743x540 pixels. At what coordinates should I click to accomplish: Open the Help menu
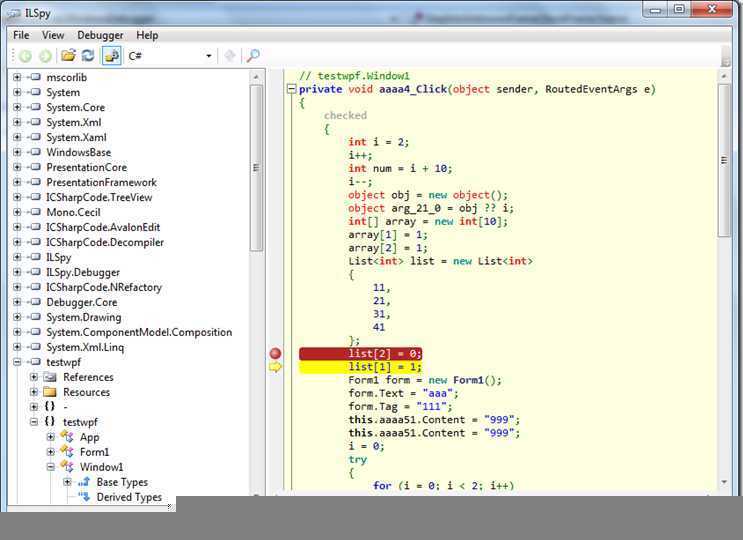147,35
